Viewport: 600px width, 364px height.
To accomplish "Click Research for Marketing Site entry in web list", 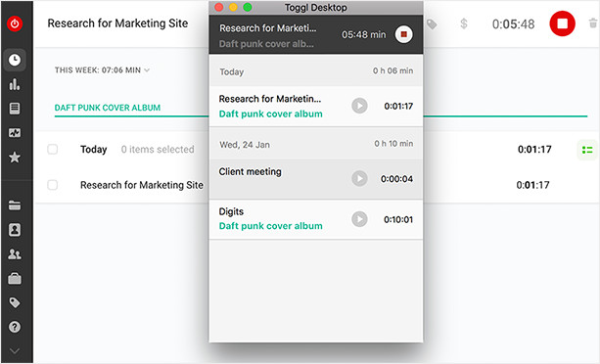I will 142,185.
